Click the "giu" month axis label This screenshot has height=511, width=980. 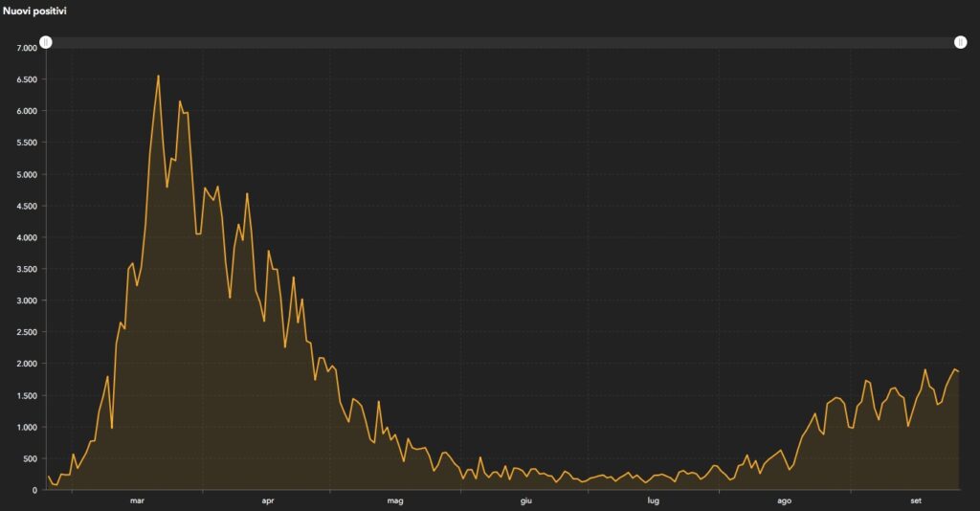[x=525, y=500]
